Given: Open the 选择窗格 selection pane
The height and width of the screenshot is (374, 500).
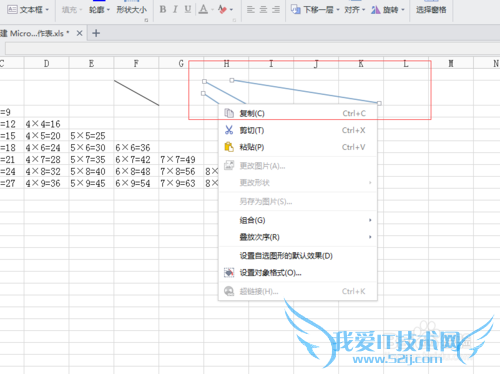Looking at the screenshot, I should (x=431, y=10).
